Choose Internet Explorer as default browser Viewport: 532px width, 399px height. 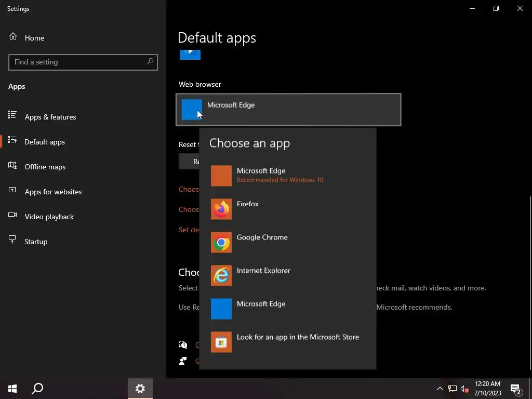[x=288, y=275]
